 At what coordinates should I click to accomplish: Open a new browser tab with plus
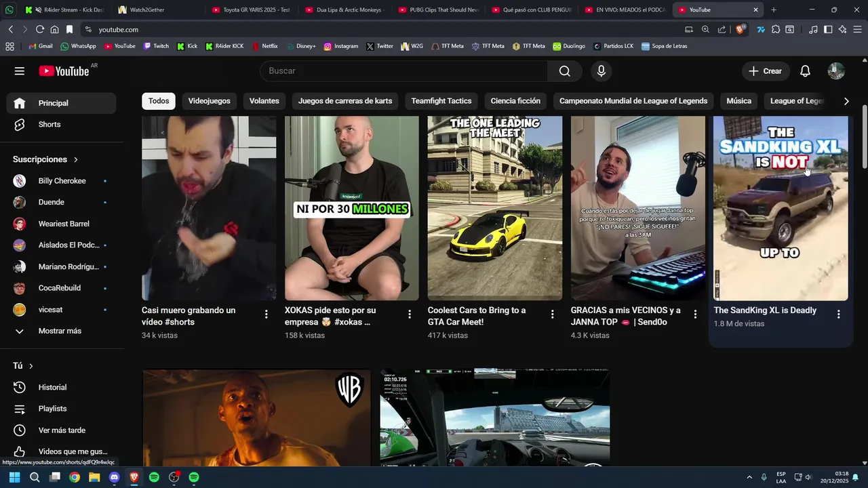(774, 10)
